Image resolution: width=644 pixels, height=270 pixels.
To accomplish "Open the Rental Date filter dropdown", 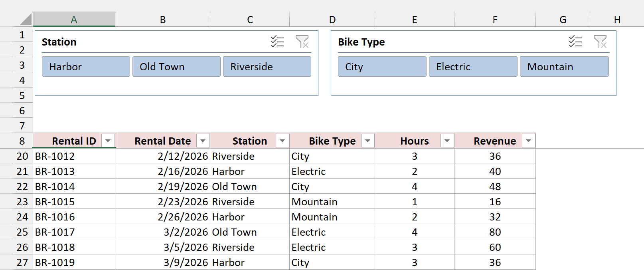I will (203, 141).
